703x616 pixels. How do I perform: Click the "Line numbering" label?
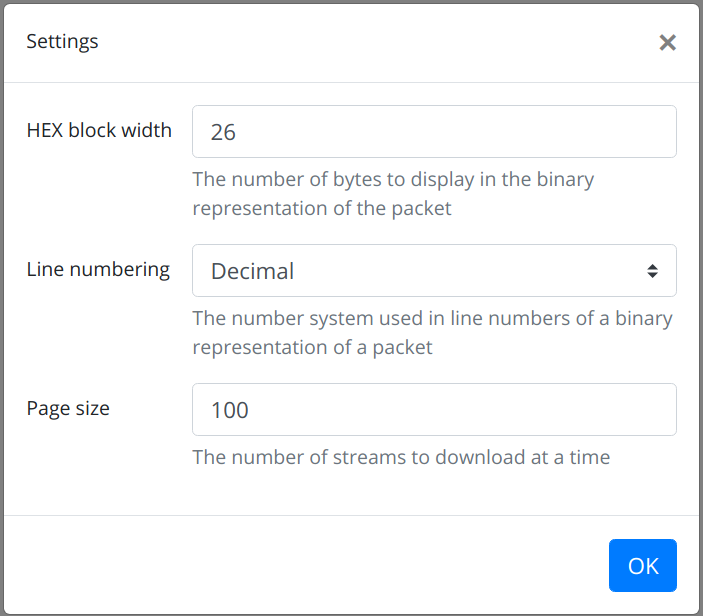click(98, 269)
